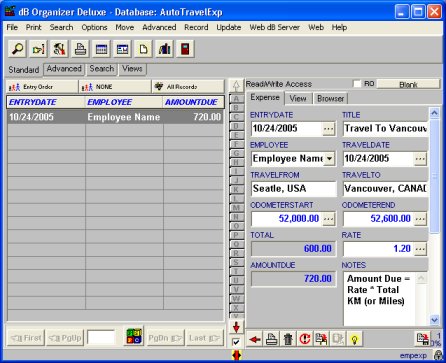Screen dimensions: 446x363
Task: Click the EMPLOYEE column header
Action: (123, 102)
